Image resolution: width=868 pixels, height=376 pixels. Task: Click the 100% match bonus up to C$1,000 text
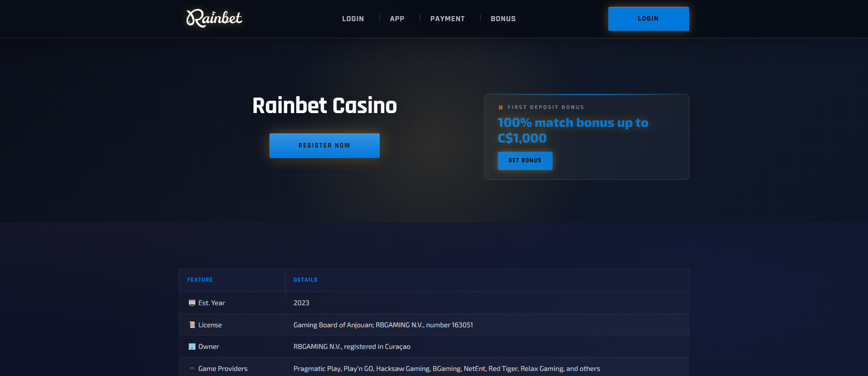pyautogui.click(x=573, y=131)
